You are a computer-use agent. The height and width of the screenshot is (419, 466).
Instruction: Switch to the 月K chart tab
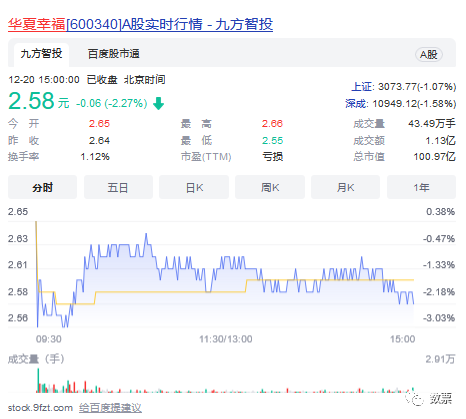click(345, 187)
